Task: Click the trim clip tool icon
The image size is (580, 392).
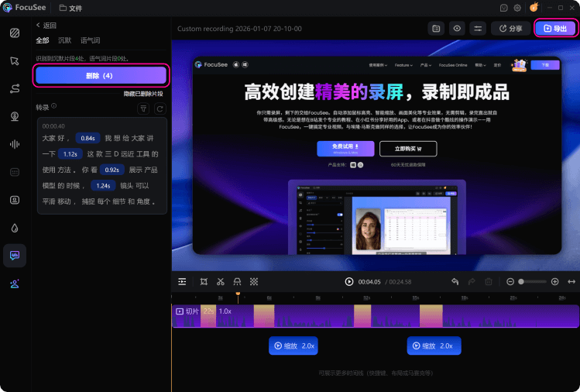Action: (x=237, y=282)
